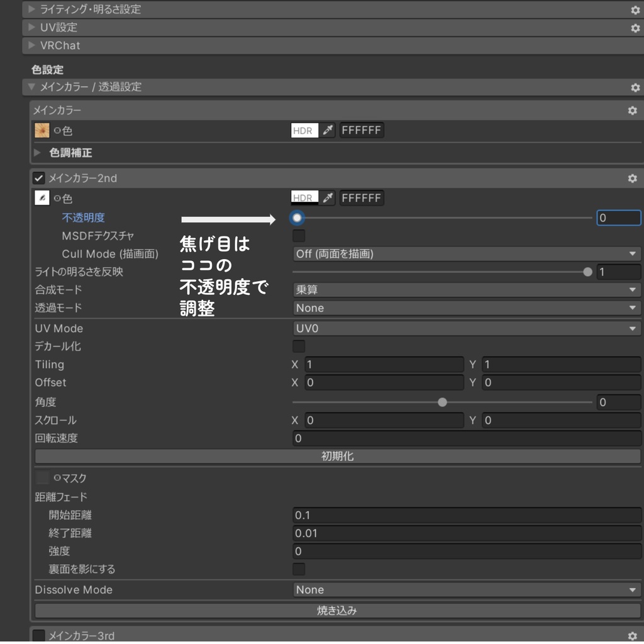
Task: Select the メインカラー texture thumbnail
Action: tap(42, 131)
